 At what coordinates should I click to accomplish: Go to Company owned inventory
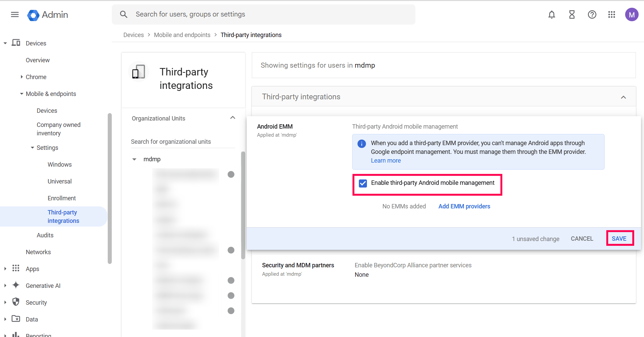click(x=58, y=129)
